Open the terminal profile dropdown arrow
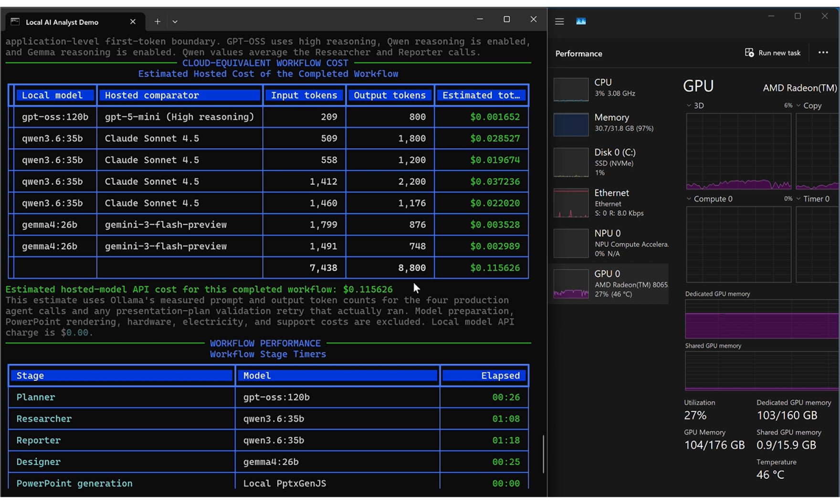The image size is (840, 504). tap(175, 22)
